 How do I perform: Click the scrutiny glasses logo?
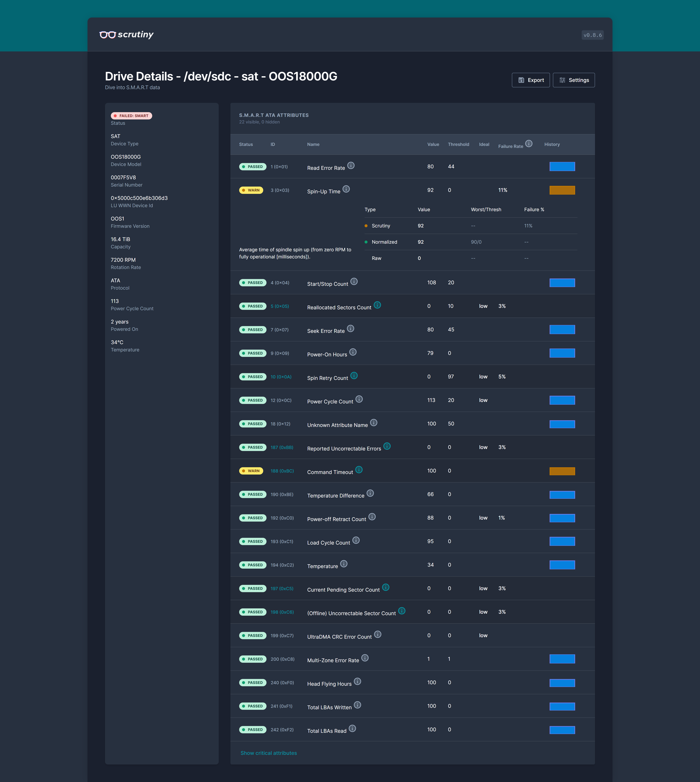[108, 35]
